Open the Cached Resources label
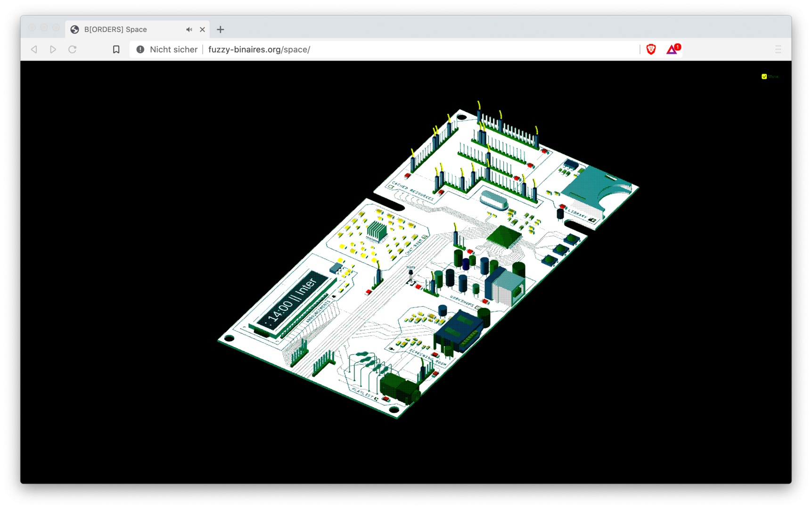 (x=413, y=191)
